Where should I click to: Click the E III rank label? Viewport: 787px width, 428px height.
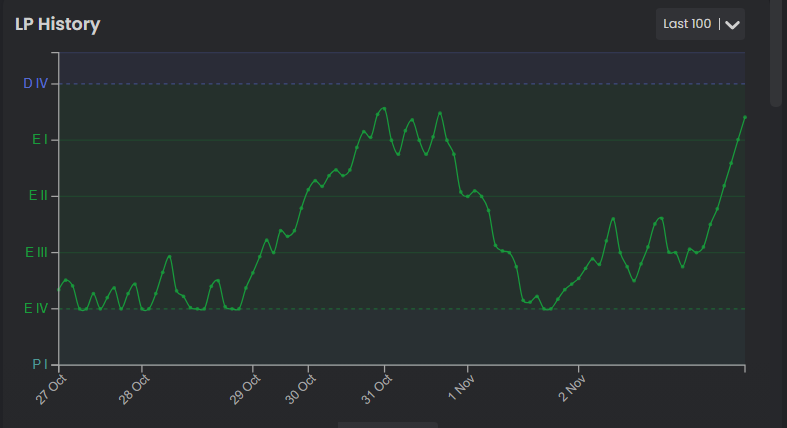(x=37, y=252)
